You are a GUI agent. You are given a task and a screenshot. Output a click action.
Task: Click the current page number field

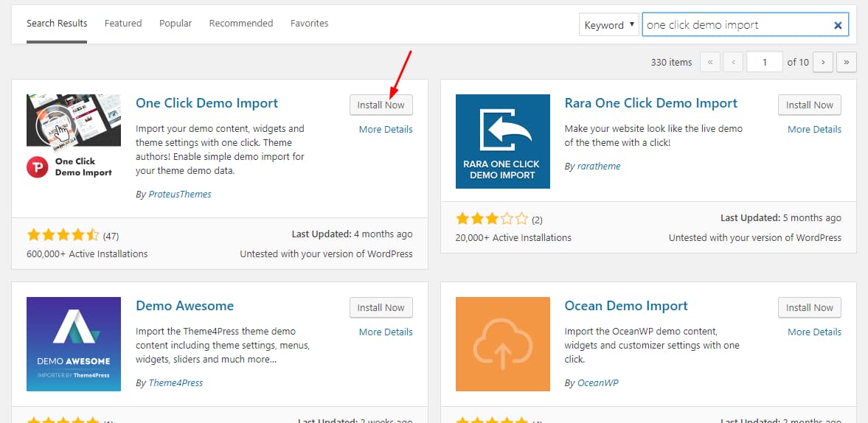click(x=765, y=62)
